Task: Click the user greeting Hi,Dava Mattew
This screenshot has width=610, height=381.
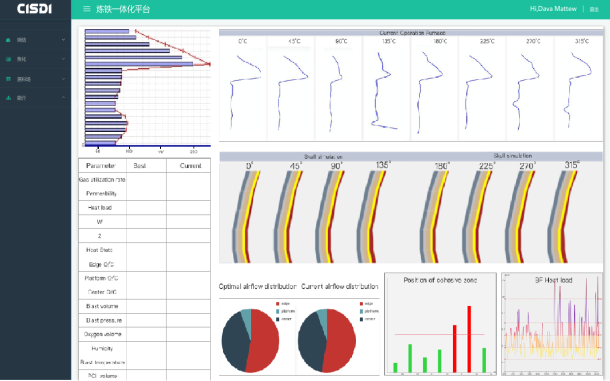Action: [x=553, y=9]
